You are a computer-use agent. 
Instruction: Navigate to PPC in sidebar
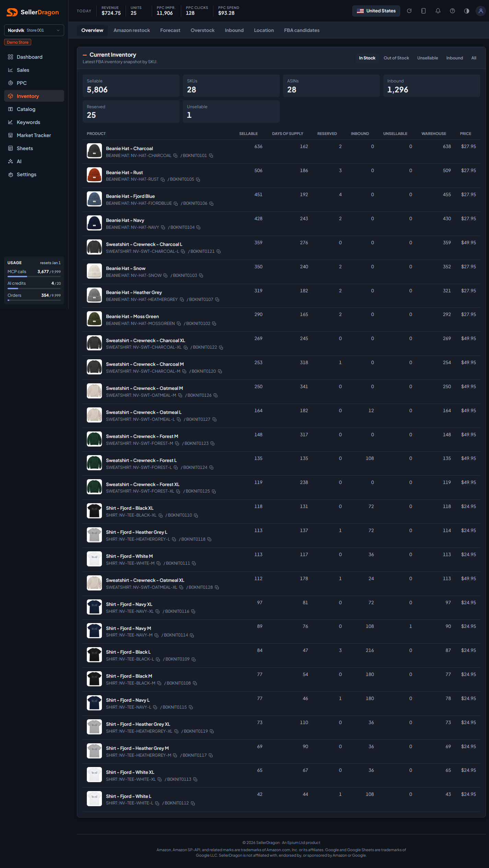coord(34,83)
